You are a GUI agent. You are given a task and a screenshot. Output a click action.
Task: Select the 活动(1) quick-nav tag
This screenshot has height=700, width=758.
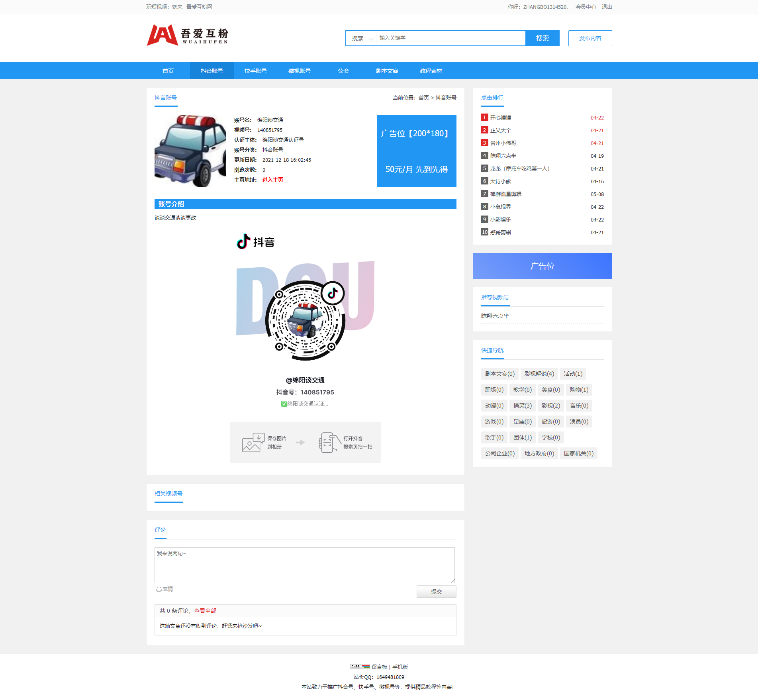(x=573, y=374)
